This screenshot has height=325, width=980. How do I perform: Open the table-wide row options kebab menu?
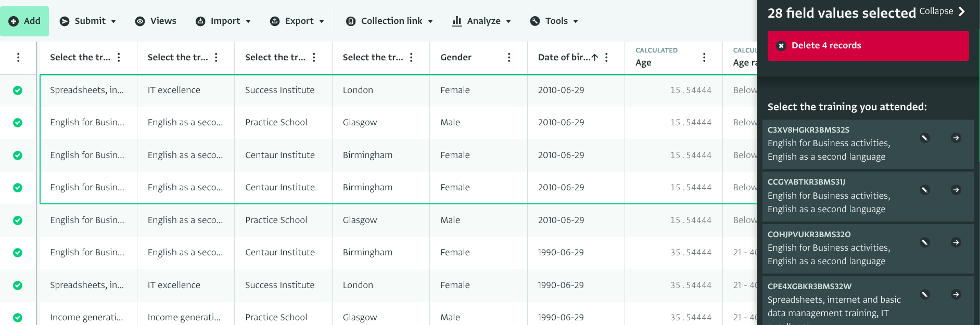pos(18,57)
